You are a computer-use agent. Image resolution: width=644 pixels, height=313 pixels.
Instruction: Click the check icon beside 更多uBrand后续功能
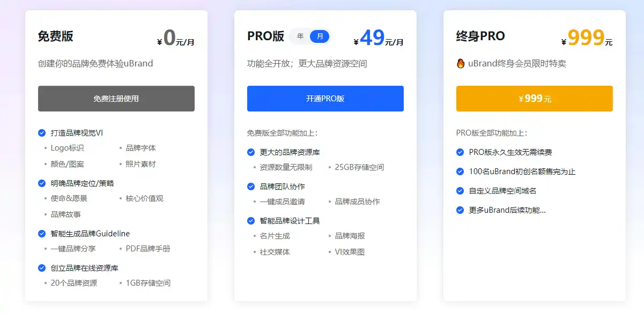(x=460, y=210)
